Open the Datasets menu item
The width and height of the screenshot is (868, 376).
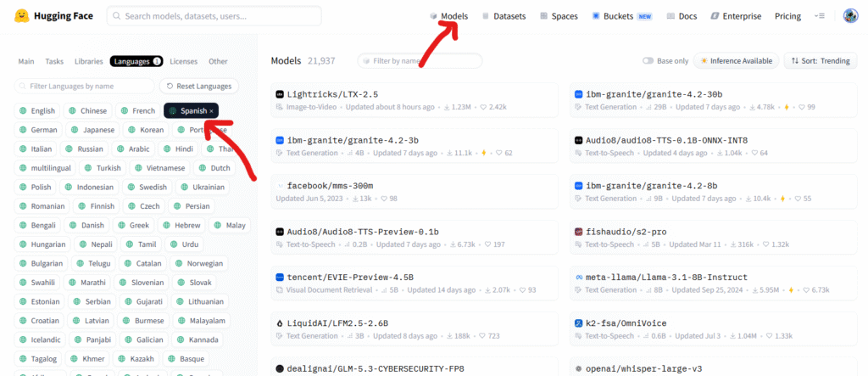(x=504, y=16)
